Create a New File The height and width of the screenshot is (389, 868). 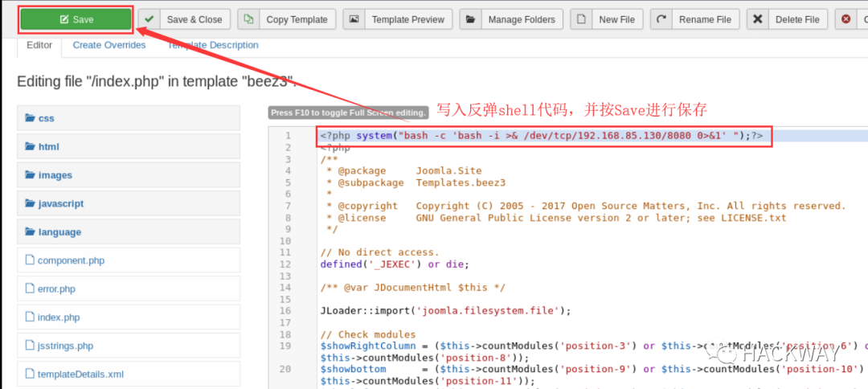[607, 19]
